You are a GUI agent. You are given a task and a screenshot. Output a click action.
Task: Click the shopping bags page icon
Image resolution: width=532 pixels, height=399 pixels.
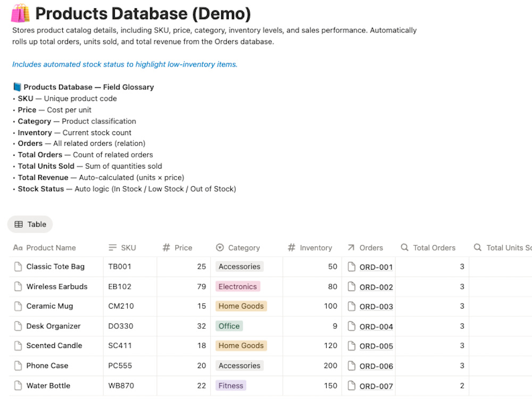[x=20, y=13]
